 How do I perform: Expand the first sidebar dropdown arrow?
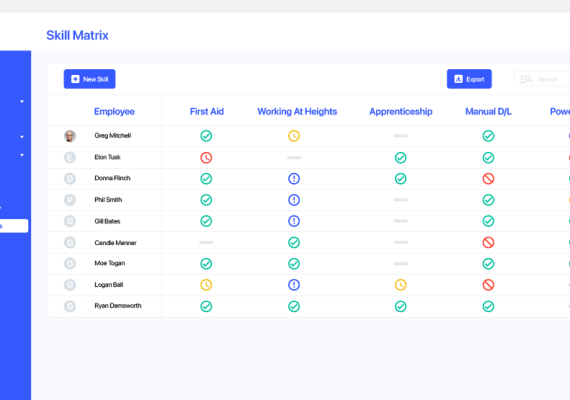tap(22, 101)
